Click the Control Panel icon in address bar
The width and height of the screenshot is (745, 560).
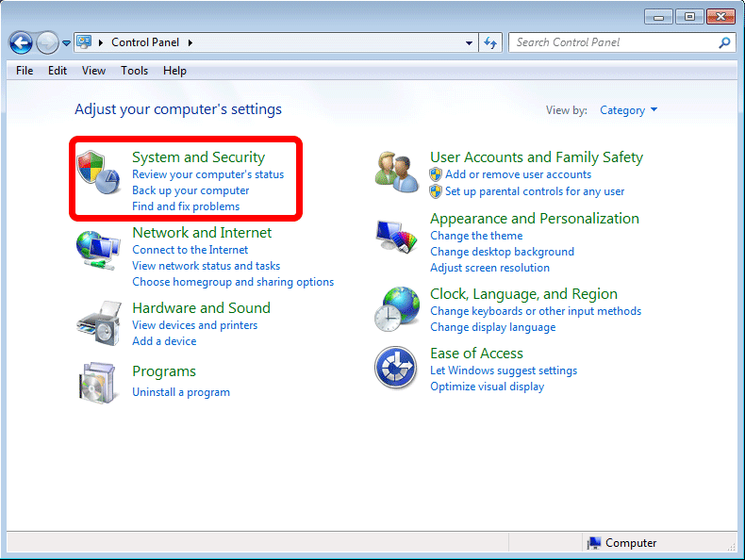coord(85,42)
